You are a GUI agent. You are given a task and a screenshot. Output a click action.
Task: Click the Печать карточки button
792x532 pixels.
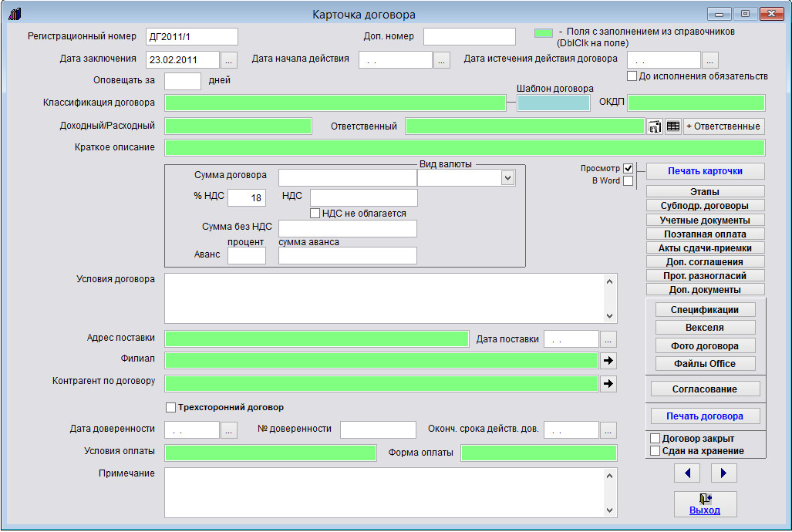click(x=705, y=170)
